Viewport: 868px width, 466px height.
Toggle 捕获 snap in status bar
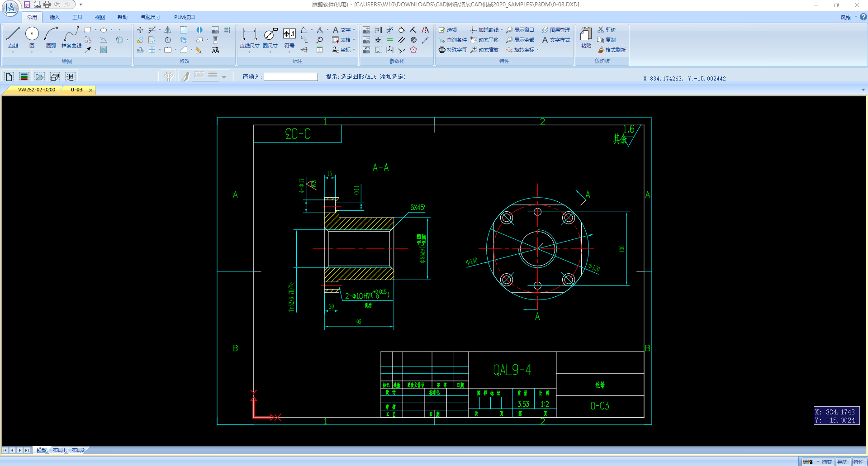click(x=827, y=462)
